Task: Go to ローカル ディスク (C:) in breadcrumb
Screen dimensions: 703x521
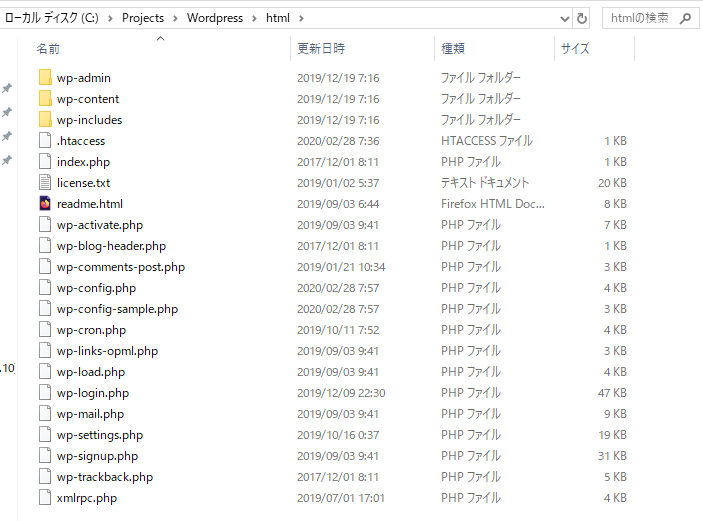Action: [x=52, y=18]
